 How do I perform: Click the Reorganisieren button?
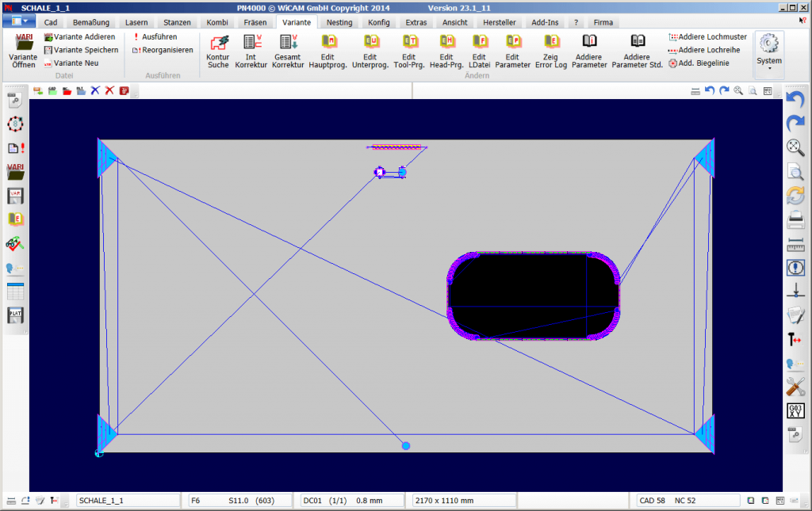(162, 49)
